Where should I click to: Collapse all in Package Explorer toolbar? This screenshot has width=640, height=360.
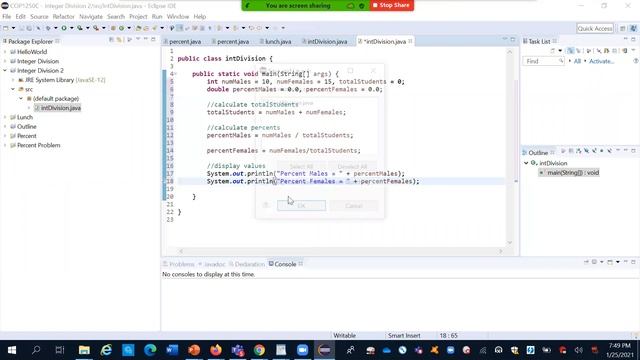pyautogui.click(x=111, y=40)
